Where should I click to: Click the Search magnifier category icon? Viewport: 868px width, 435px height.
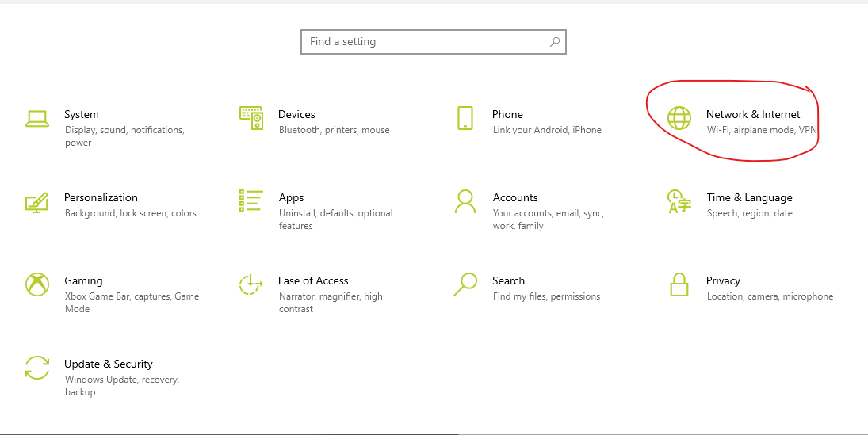[465, 284]
